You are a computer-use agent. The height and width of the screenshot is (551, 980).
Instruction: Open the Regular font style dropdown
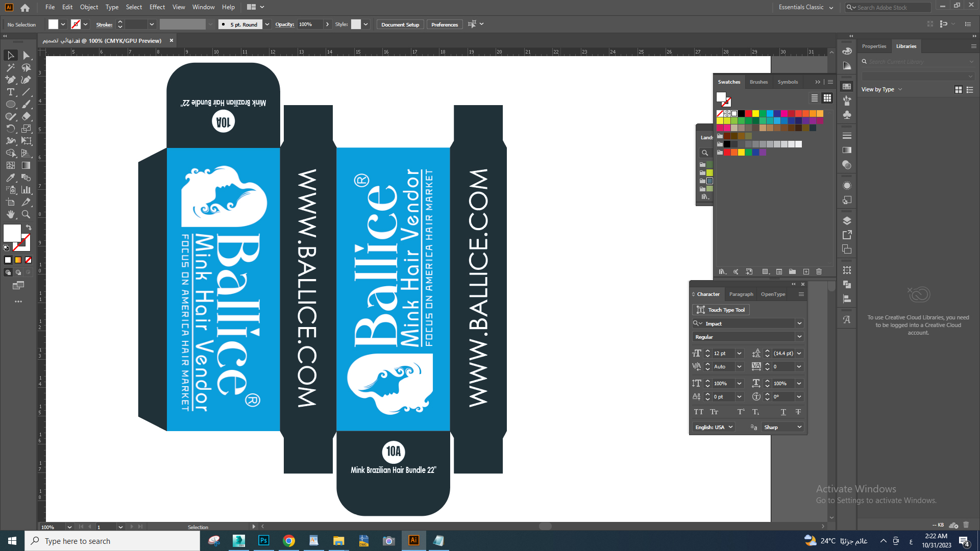tap(799, 337)
